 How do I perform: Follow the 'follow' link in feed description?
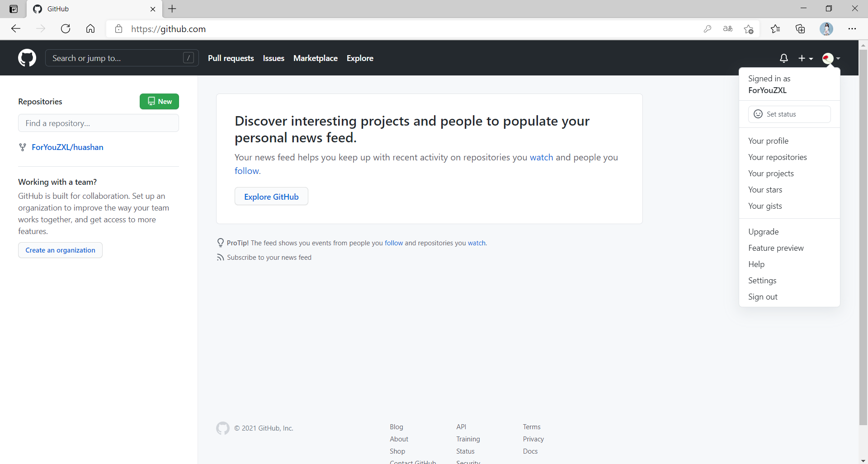tap(247, 171)
